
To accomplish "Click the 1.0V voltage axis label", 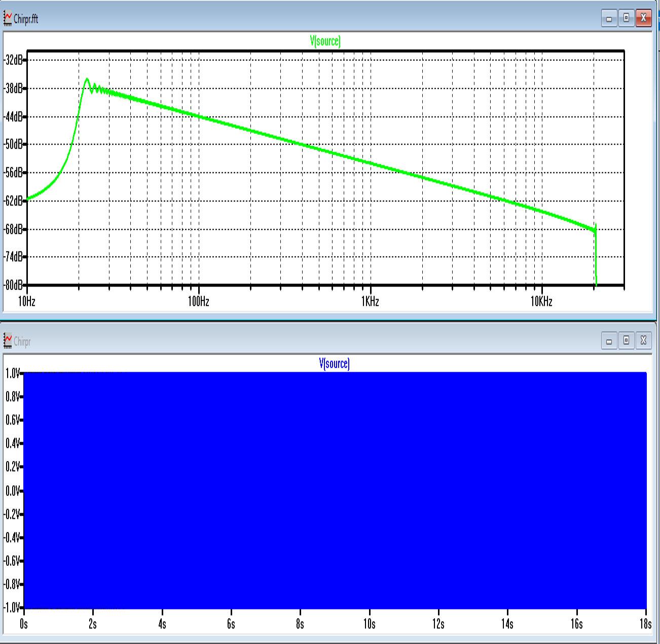I will point(12,374).
